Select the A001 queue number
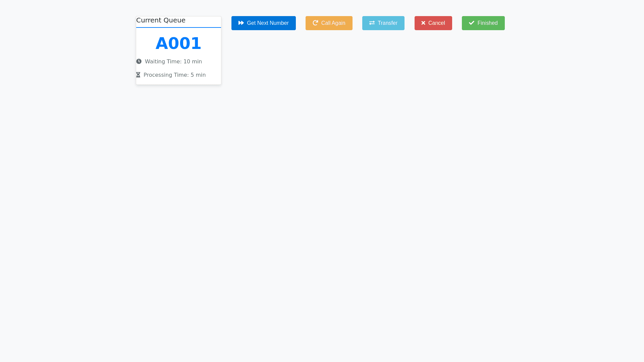The width and height of the screenshot is (644, 362). [178, 44]
